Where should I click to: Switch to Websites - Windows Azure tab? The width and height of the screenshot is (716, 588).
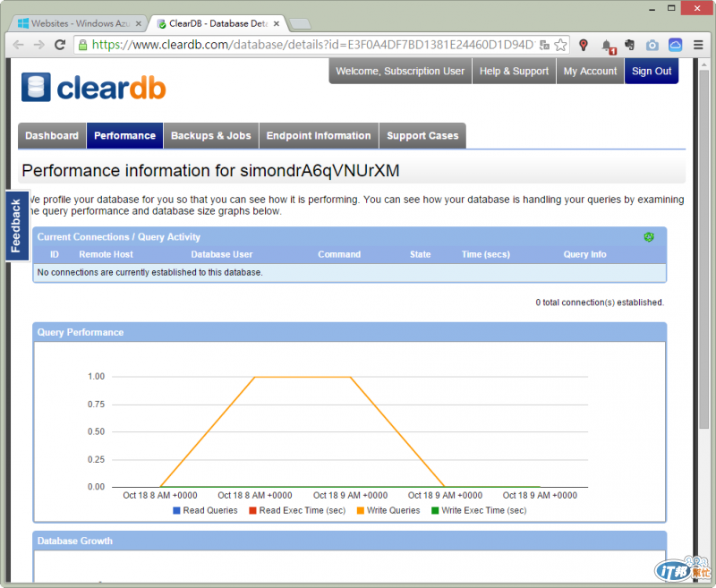click(78, 23)
